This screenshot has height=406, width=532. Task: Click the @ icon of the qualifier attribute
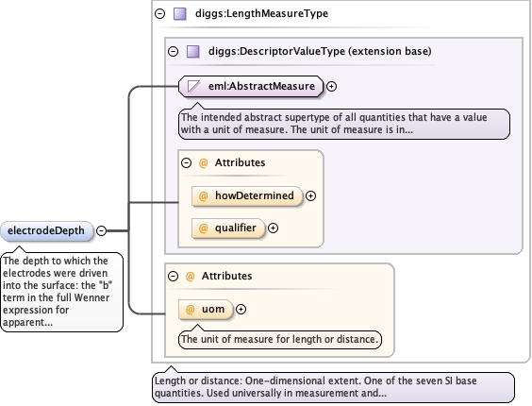click(203, 228)
